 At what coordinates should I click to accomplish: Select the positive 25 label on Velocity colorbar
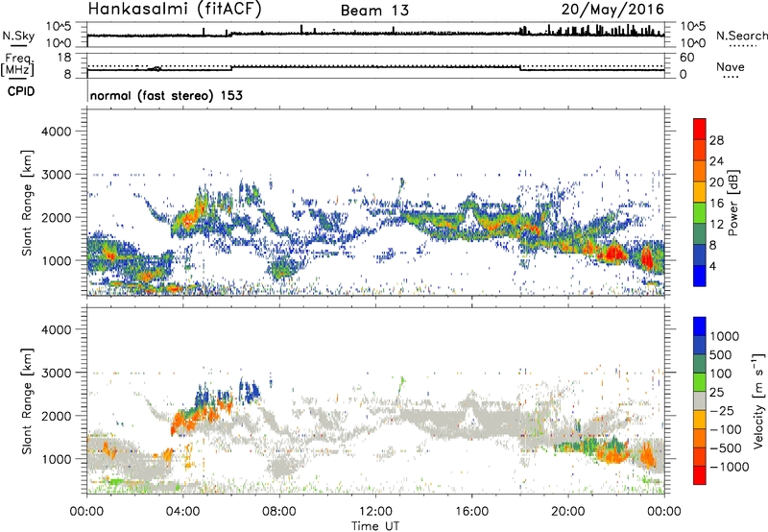(717, 392)
